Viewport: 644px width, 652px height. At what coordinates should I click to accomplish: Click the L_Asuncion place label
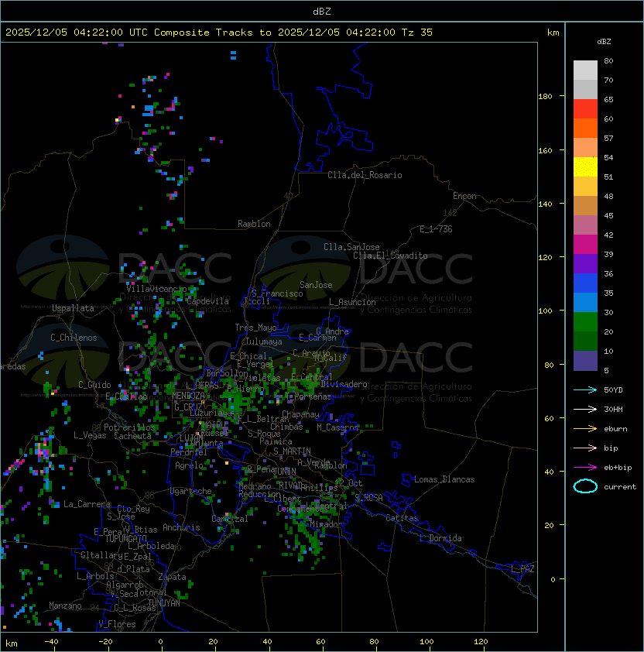pos(352,302)
